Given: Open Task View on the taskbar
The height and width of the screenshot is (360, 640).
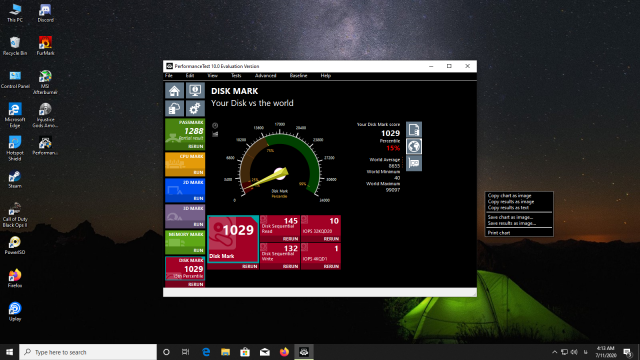Looking at the screenshot, I should click(185, 352).
